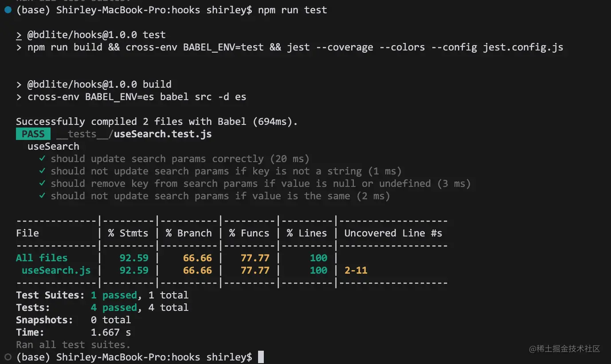Click the 'npm run test' command text
This screenshot has height=364, width=611.
pos(293,10)
